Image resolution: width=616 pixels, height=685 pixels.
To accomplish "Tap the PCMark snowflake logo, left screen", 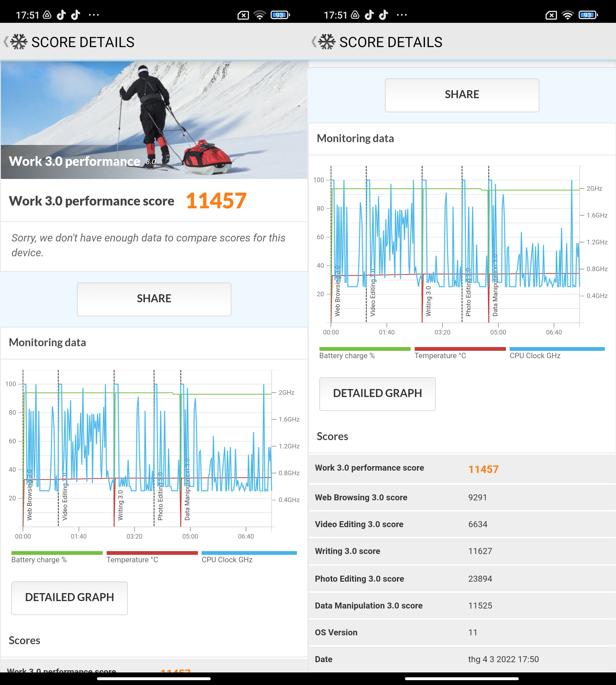I will point(19,42).
